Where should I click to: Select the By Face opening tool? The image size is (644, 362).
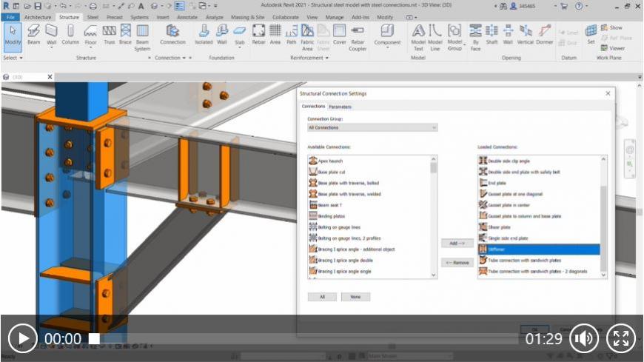[476, 38]
